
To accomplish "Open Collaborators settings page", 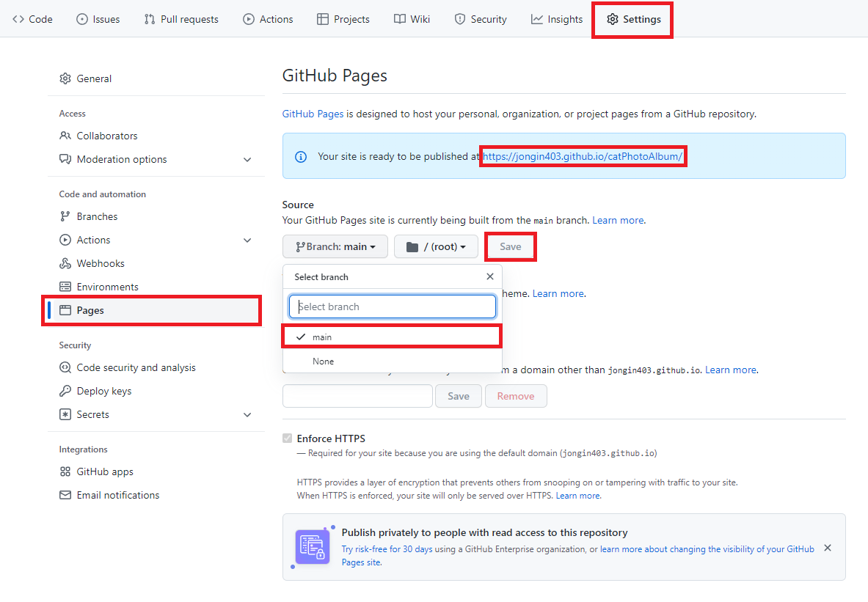I will [x=107, y=136].
